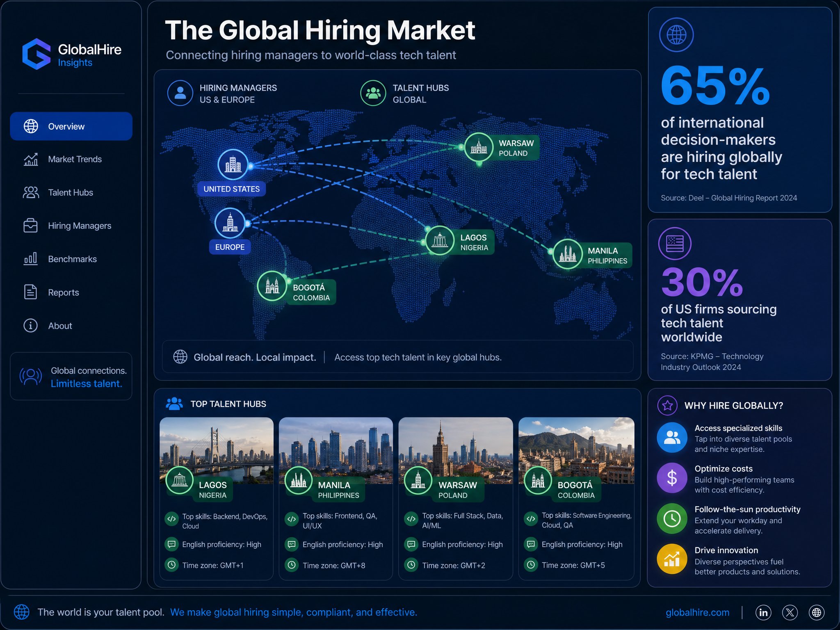Screen dimensions: 840x630
Task: Open the LinkedIn icon in footer
Action: (x=763, y=612)
